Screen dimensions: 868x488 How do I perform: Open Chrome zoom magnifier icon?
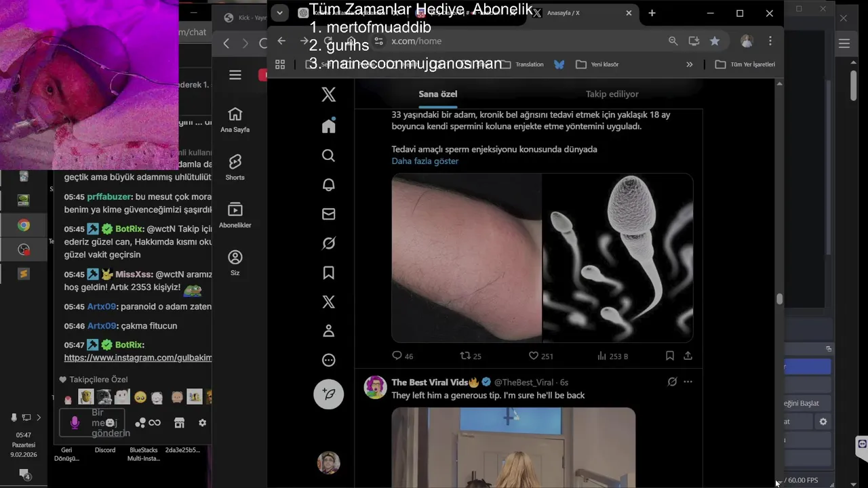[x=673, y=41]
